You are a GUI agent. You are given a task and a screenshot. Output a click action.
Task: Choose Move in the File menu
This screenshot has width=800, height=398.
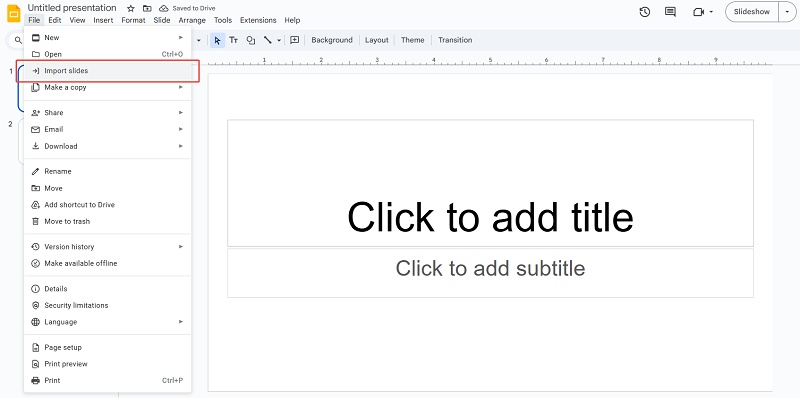coord(107,188)
